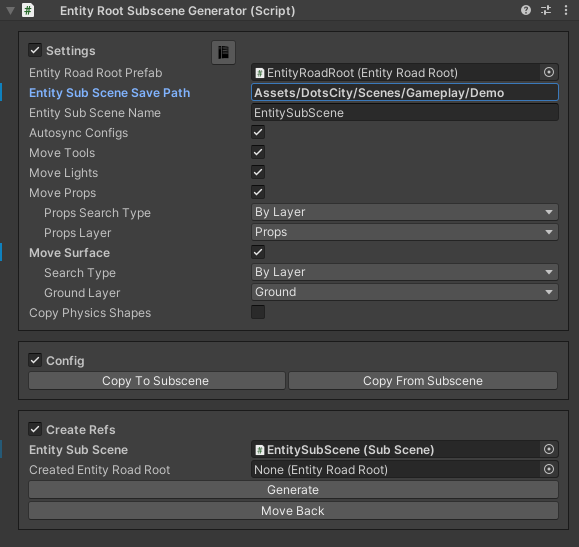
Task: Open the Ground Layer dropdown
Action: point(404,292)
